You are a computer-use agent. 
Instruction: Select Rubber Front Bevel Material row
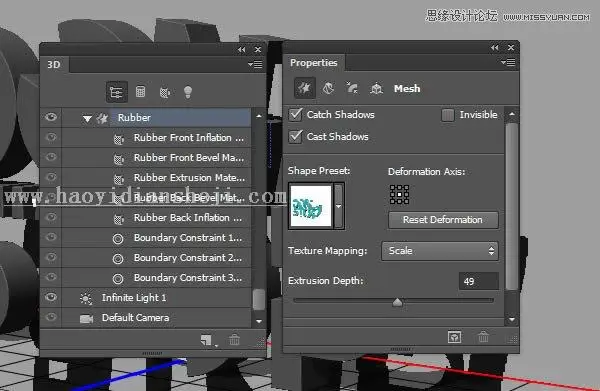(x=145, y=158)
